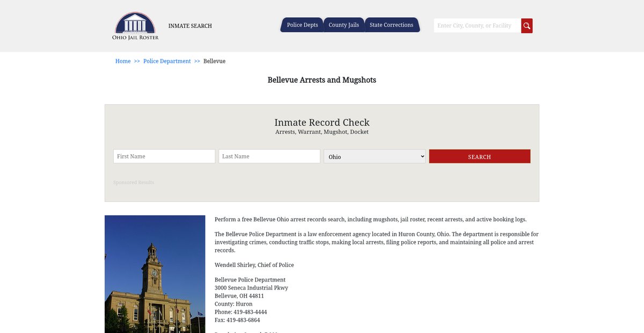The width and height of the screenshot is (644, 333).
Task: Open Police Department breadcrumb link
Action: point(167,61)
